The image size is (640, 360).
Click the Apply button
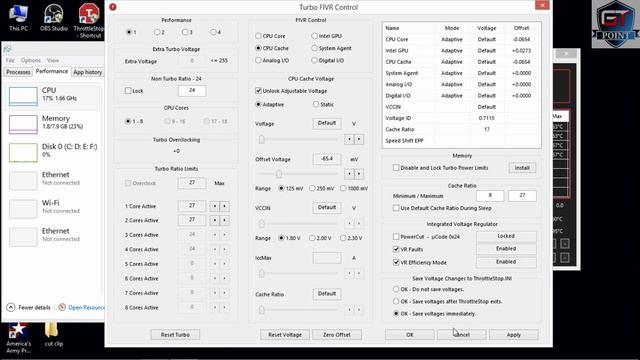(513, 335)
